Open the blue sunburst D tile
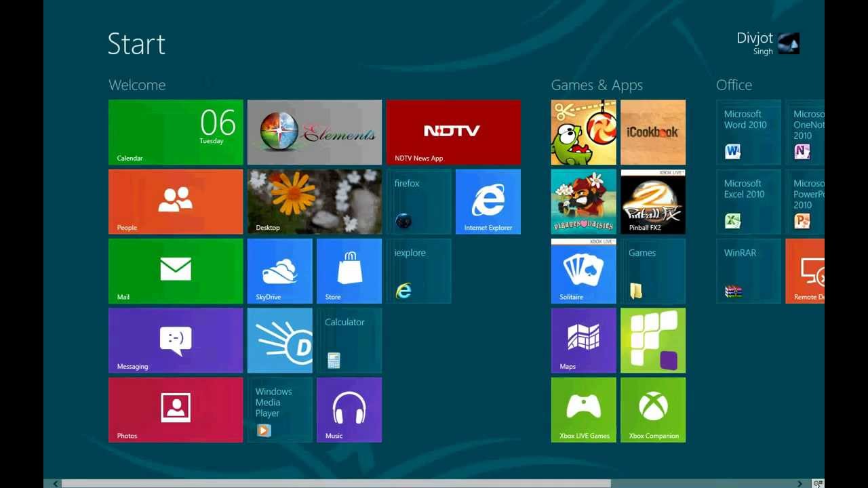This screenshot has width=868, height=488. pyautogui.click(x=280, y=341)
